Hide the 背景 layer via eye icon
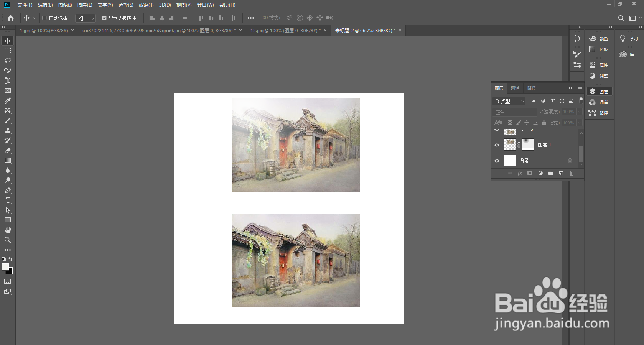 point(497,161)
